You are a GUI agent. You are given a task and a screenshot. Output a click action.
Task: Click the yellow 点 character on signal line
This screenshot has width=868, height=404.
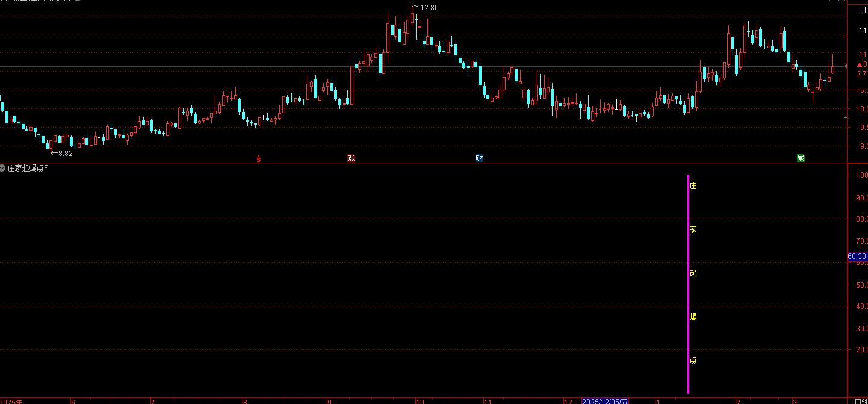[693, 360]
